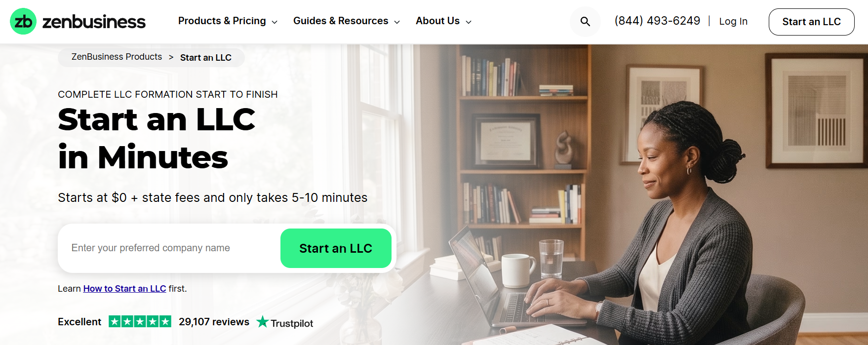This screenshot has height=345, width=868.
Task: Click the green Start an LLC button
Action: click(336, 248)
